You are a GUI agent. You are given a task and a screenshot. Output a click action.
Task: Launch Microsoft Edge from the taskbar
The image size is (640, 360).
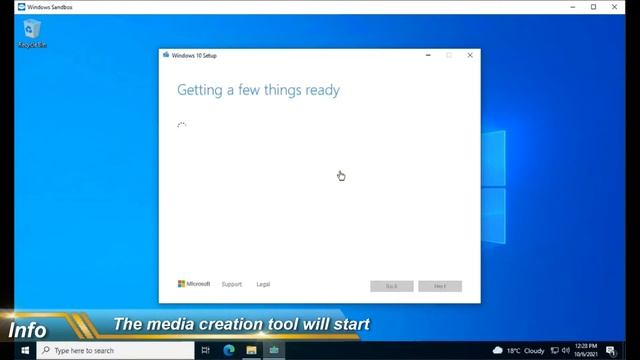coord(229,350)
